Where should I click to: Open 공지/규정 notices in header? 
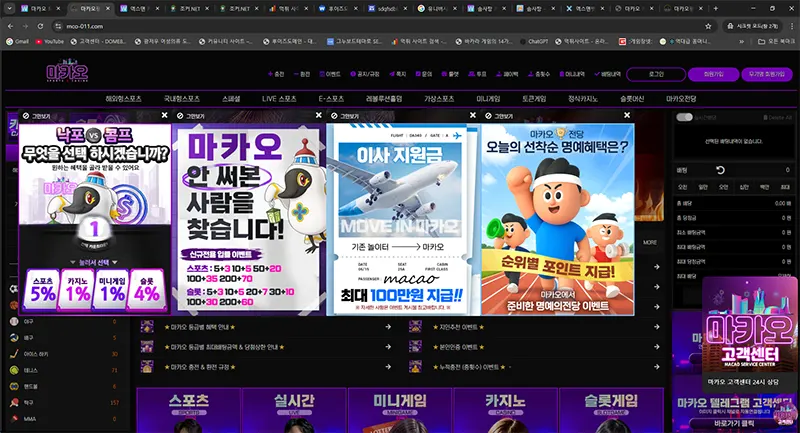click(365, 74)
